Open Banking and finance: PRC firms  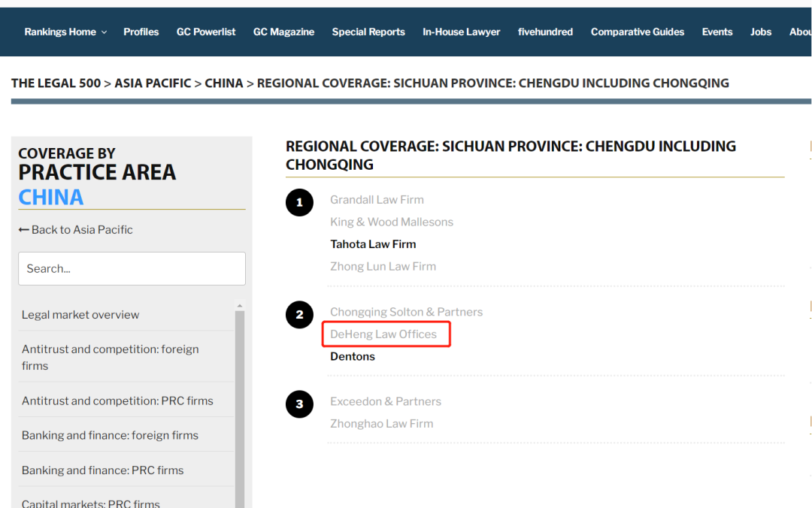[x=102, y=470]
